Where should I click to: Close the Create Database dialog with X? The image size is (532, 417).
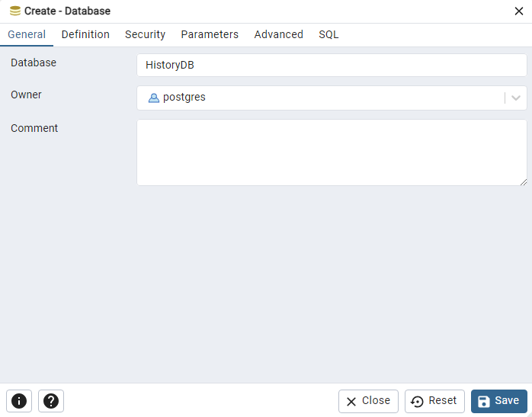click(519, 11)
